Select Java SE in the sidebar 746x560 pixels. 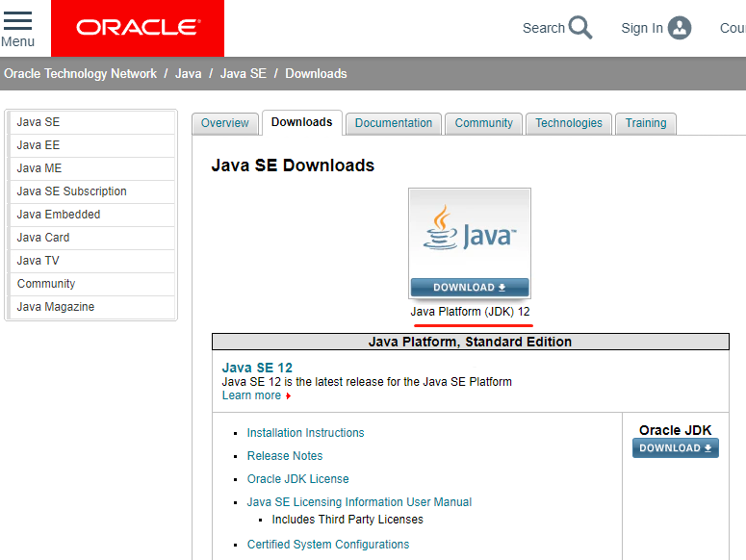(x=92, y=122)
